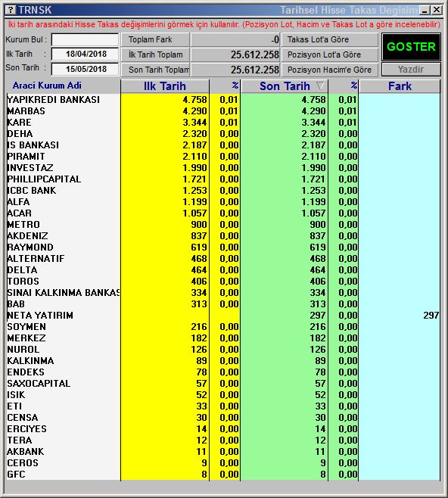The width and height of the screenshot is (448, 498).
Task: Click the Yazdir print button
Action: pos(411,69)
